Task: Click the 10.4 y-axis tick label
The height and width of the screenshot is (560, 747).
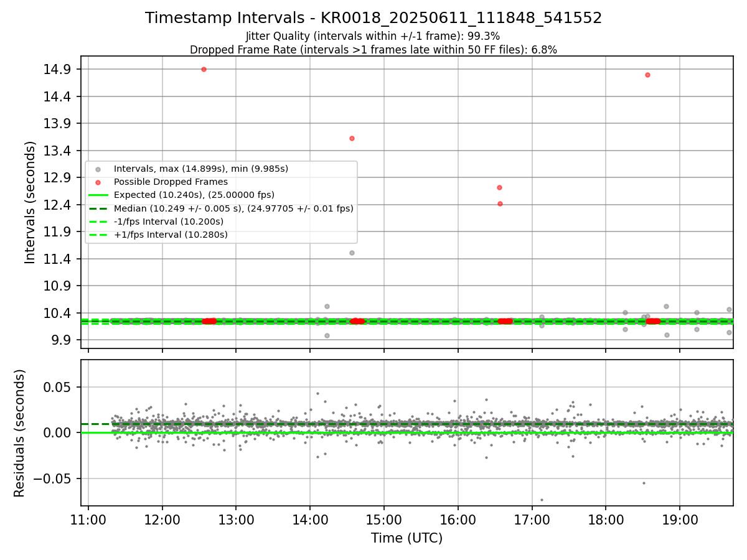Action: [x=57, y=313]
